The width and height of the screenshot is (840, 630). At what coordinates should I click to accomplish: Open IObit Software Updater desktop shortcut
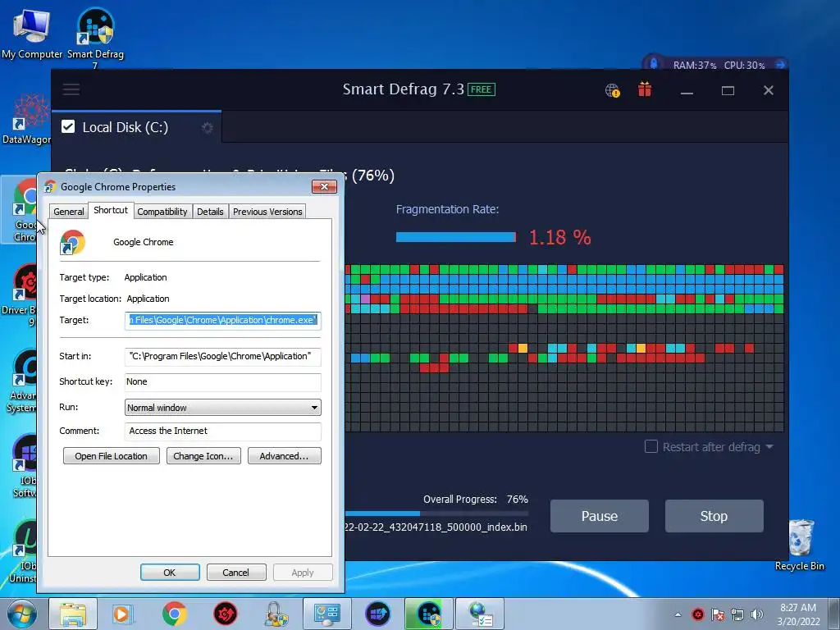coord(24,466)
